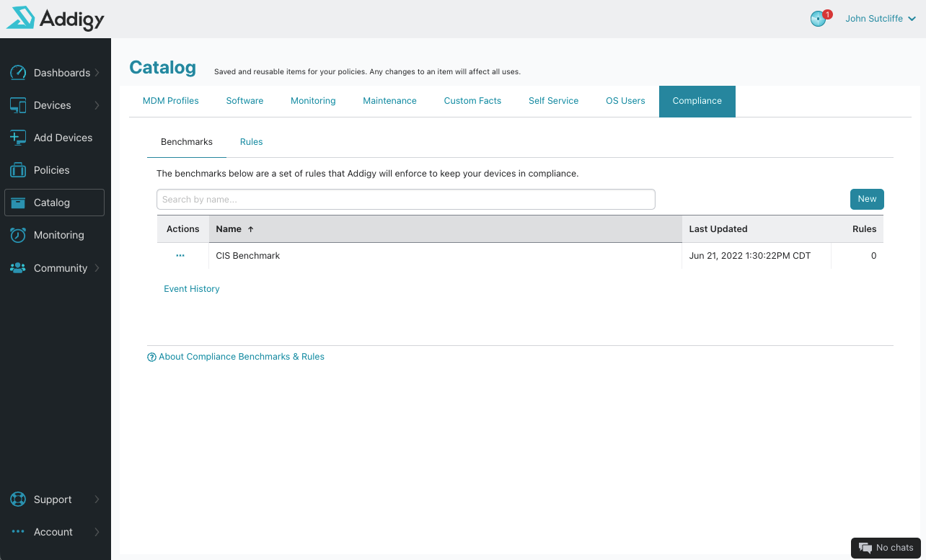Select the Compliance tab
This screenshot has height=560, width=926.
(697, 101)
